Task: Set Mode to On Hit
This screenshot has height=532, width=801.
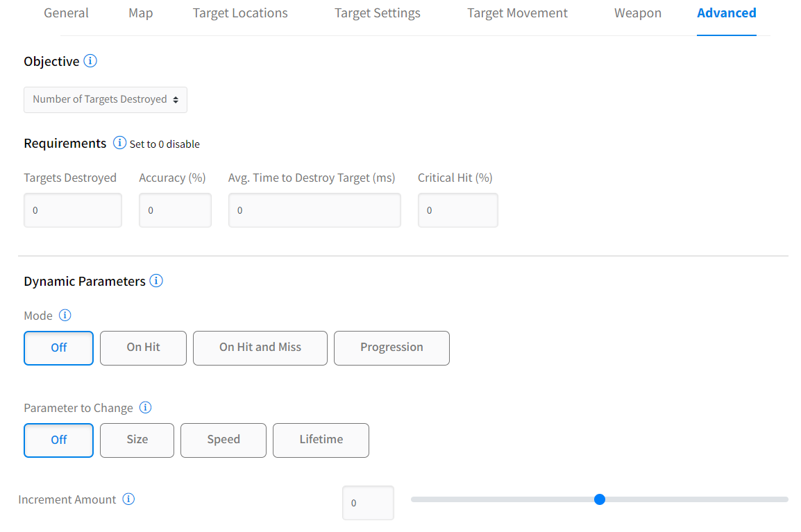Action: point(143,347)
